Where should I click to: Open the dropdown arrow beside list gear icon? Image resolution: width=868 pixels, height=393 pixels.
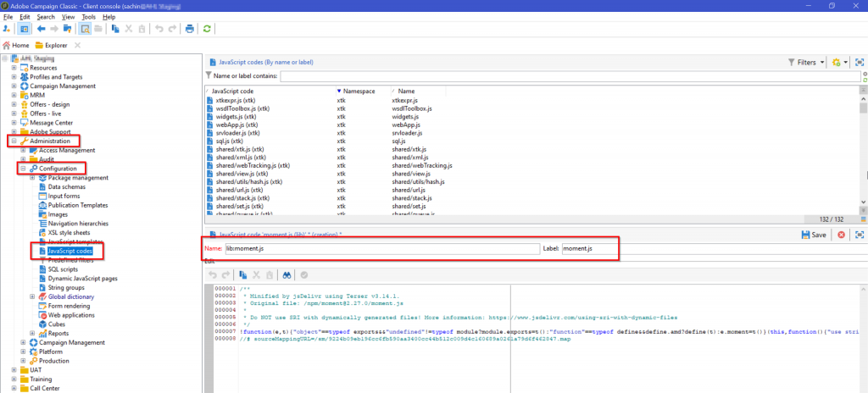click(847, 63)
